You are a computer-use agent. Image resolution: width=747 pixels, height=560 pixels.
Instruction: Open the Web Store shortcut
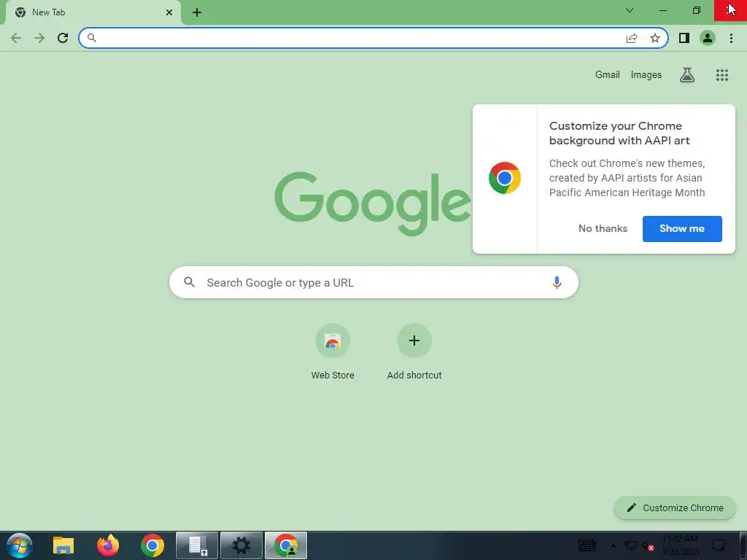click(x=333, y=351)
